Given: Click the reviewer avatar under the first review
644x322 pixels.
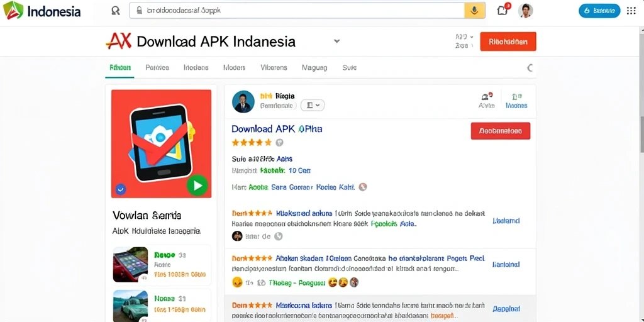Looking at the screenshot, I should pyautogui.click(x=237, y=236).
